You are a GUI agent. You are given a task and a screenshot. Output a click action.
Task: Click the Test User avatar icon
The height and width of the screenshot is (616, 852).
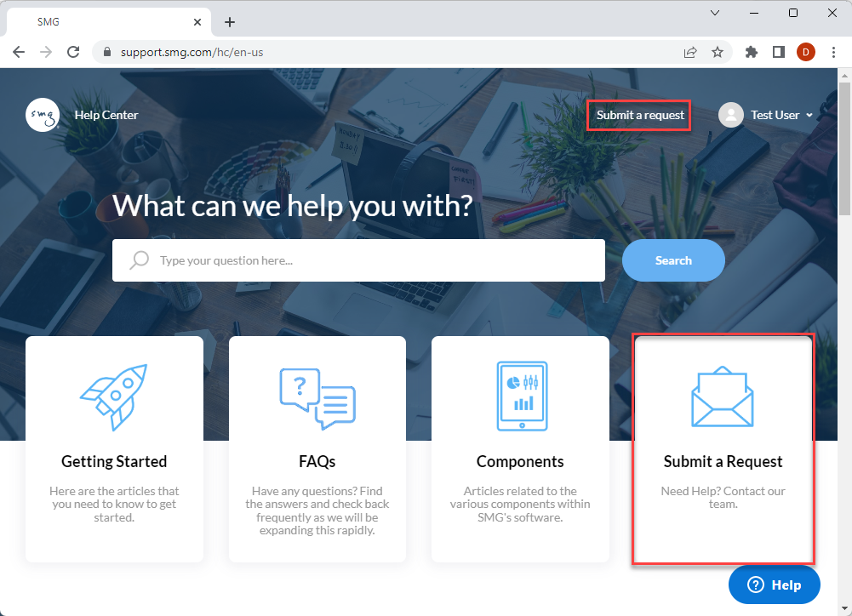(731, 115)
